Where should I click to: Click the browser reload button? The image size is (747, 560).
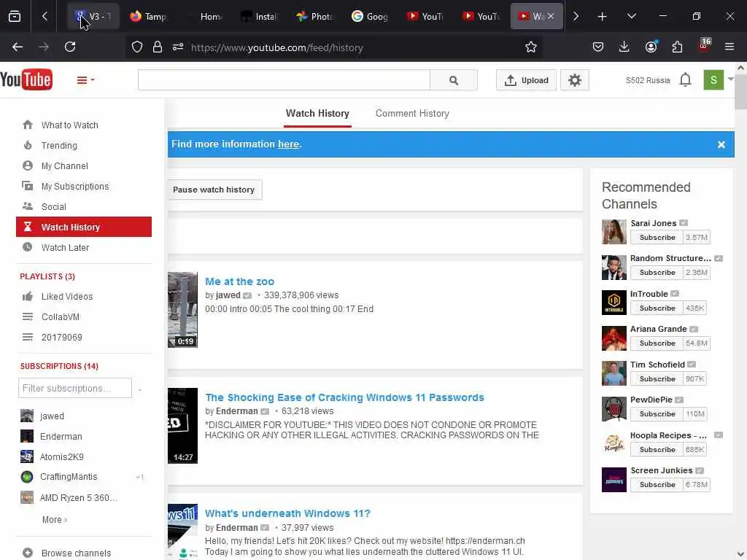coord(70,47)
